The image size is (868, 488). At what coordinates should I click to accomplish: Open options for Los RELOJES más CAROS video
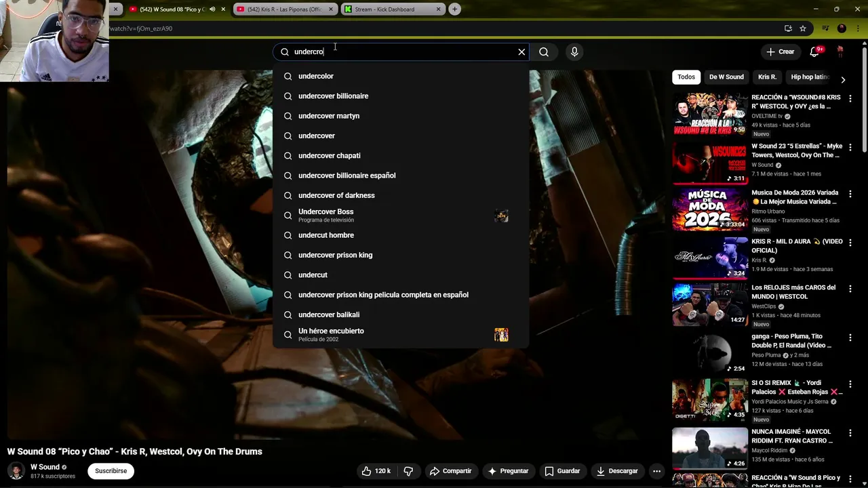tap(850, 289)
